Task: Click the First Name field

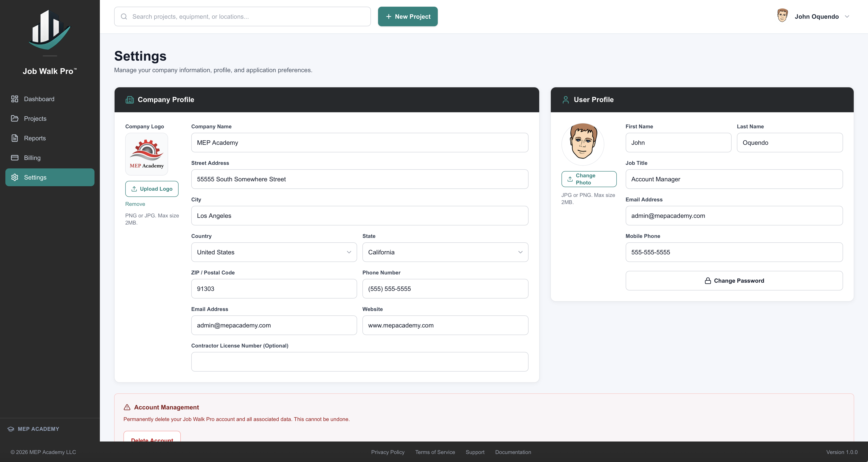Action: 678,142
